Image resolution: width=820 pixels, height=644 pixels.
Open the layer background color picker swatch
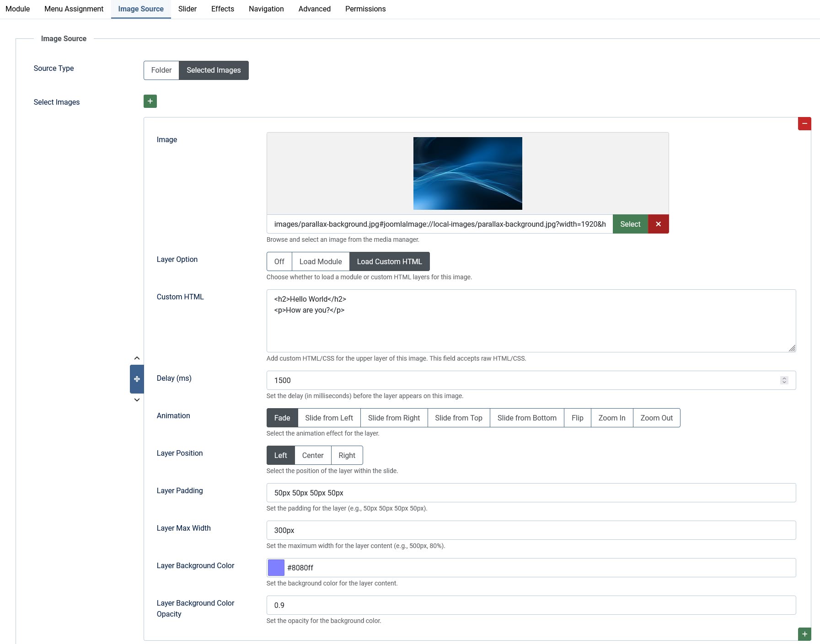[x=276, y=567]
